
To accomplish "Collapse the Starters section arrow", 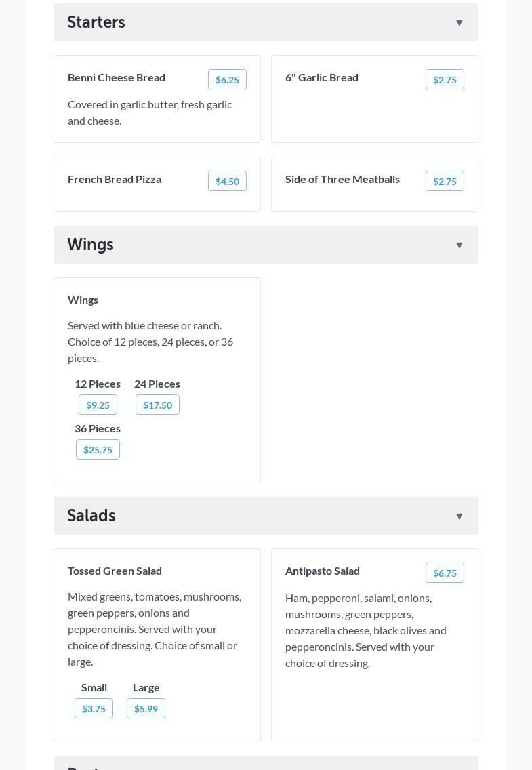I will tap(459, 23).
